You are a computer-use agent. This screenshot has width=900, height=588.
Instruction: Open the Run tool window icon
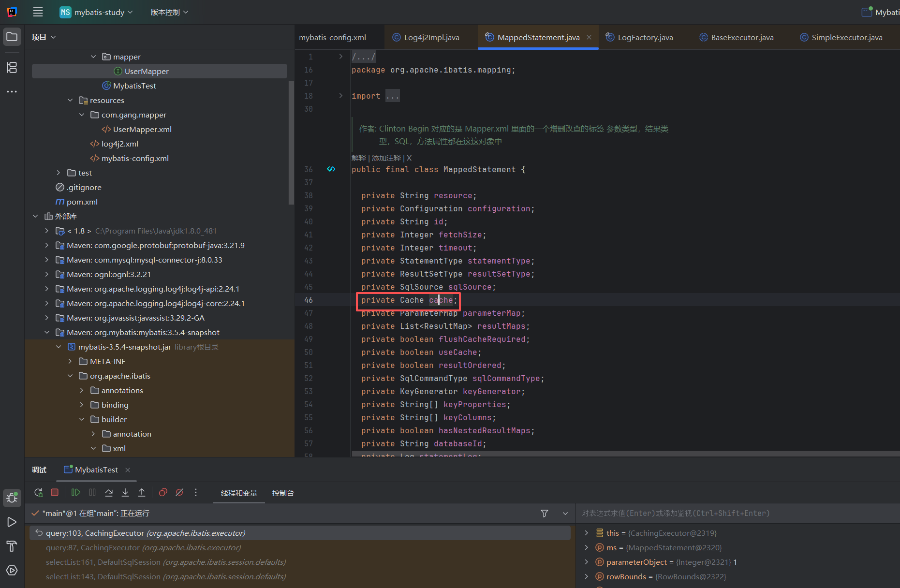12,522
